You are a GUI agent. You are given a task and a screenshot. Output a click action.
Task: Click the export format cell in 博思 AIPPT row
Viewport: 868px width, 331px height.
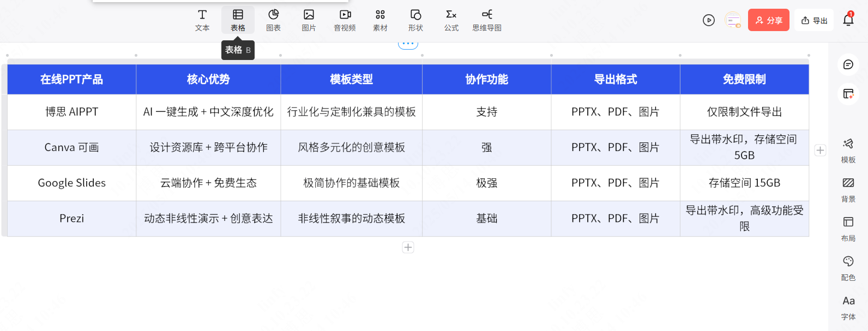[616, 112]
